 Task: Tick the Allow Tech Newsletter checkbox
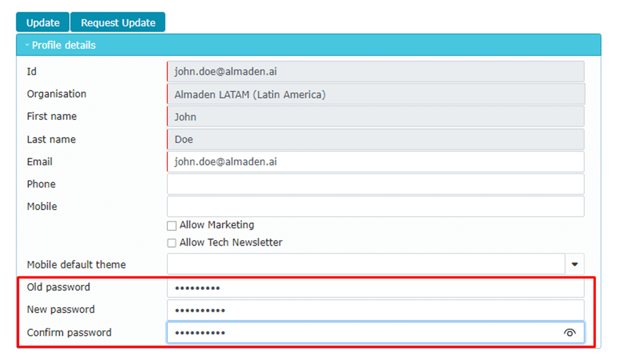tap(172, 243)
